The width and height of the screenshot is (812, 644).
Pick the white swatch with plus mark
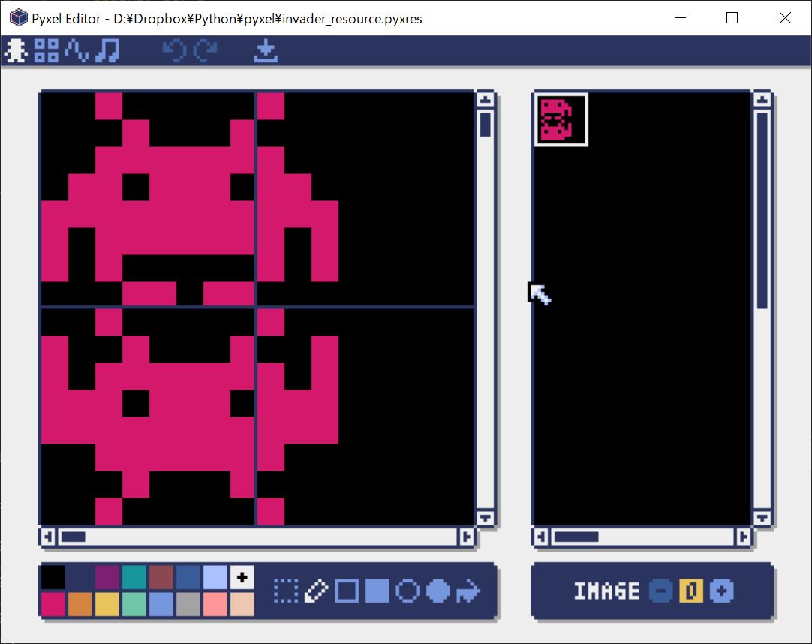[242, 577]
